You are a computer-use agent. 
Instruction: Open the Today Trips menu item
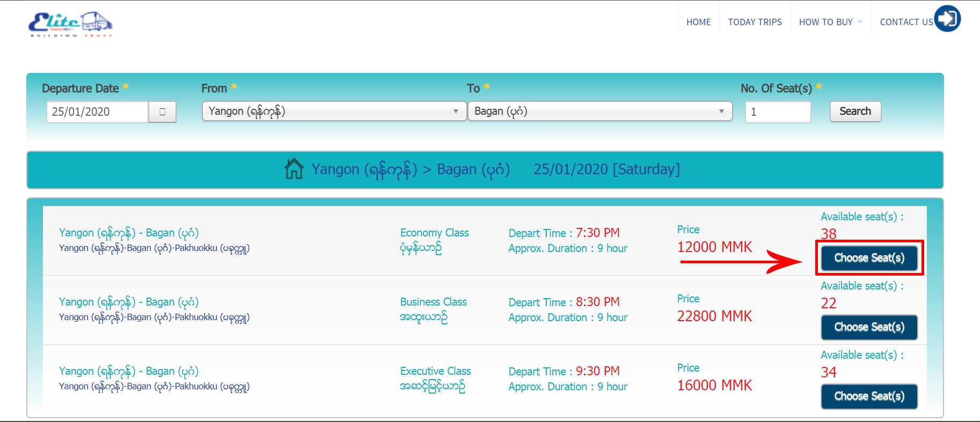tap(755, 22)
